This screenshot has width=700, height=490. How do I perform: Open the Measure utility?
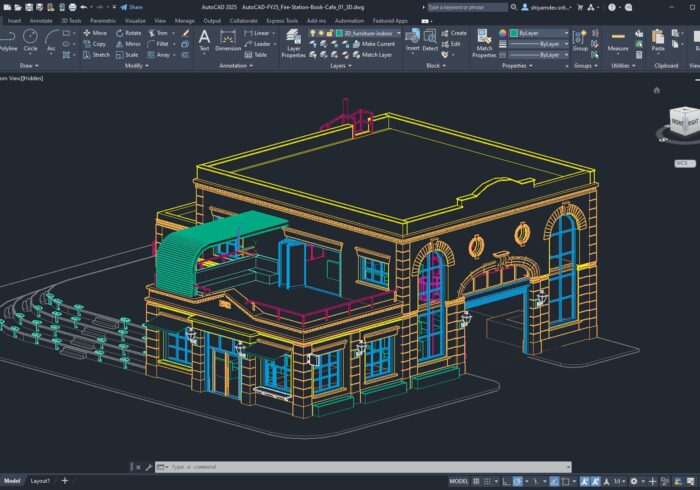[618, 41]
